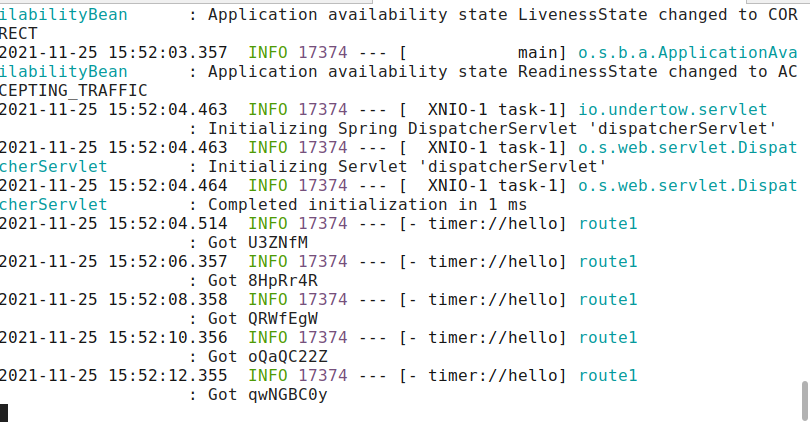
Task: Click "Initializing Servlet 'dispatcherServlet'" message
Action: point(407,166)
